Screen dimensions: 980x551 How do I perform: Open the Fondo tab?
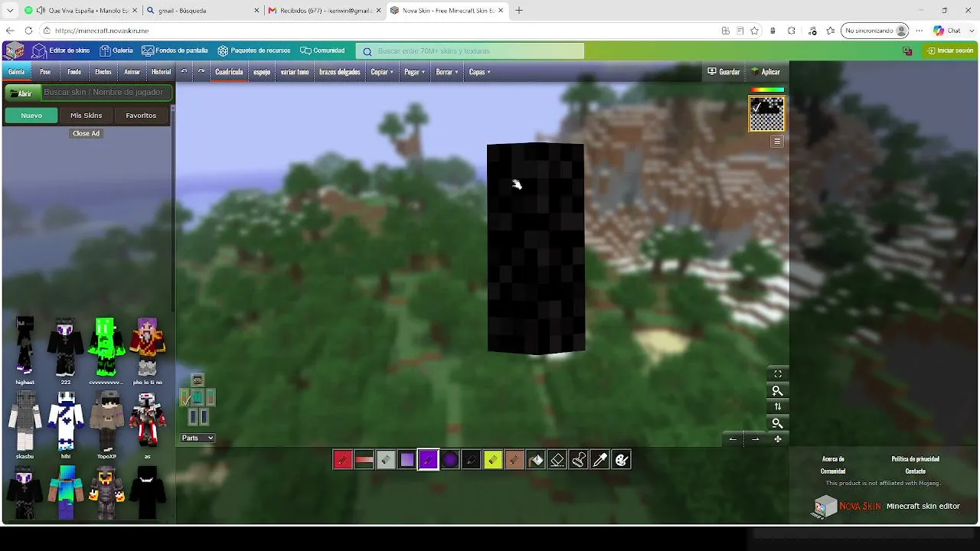(74, 72)
